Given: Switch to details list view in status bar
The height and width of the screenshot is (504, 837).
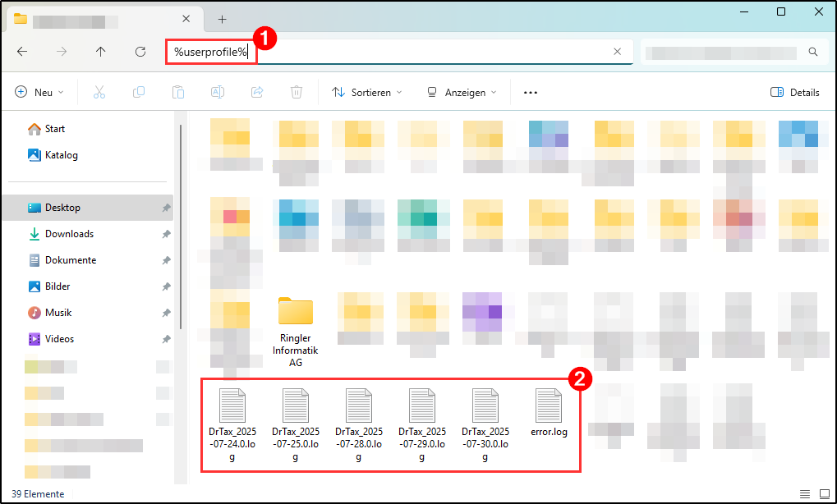Looking at the screenshot, I should click(803, 494).
